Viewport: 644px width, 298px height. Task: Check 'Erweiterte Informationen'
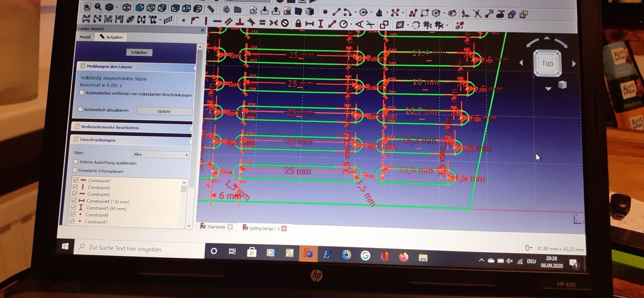[x=75, y=170]
